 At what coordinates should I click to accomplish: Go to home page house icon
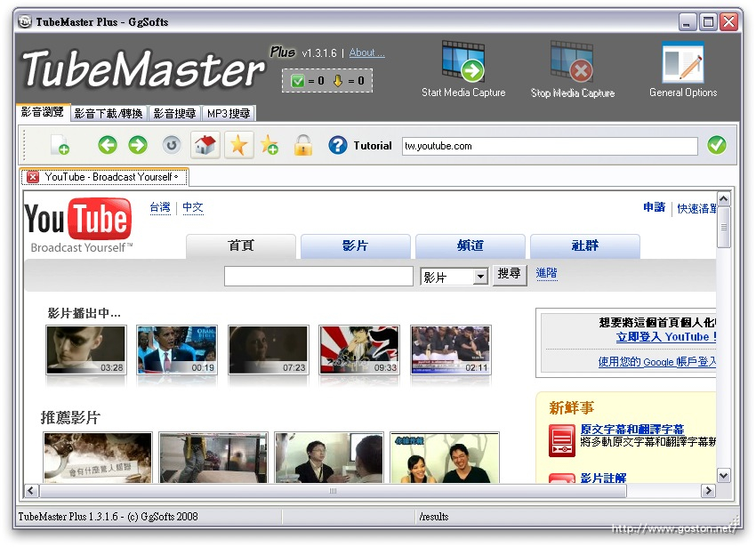pyautogui.click(x=205, y=145)
